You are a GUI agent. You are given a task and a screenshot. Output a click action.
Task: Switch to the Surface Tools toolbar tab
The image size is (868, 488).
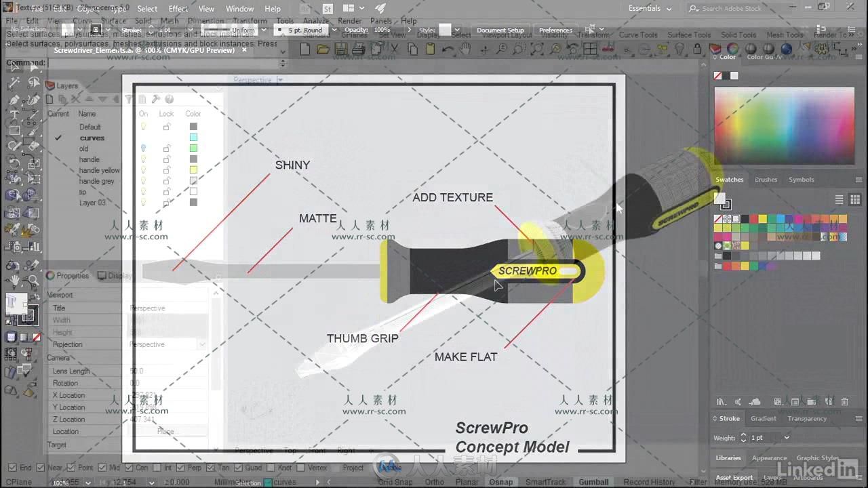click(689, 35)
